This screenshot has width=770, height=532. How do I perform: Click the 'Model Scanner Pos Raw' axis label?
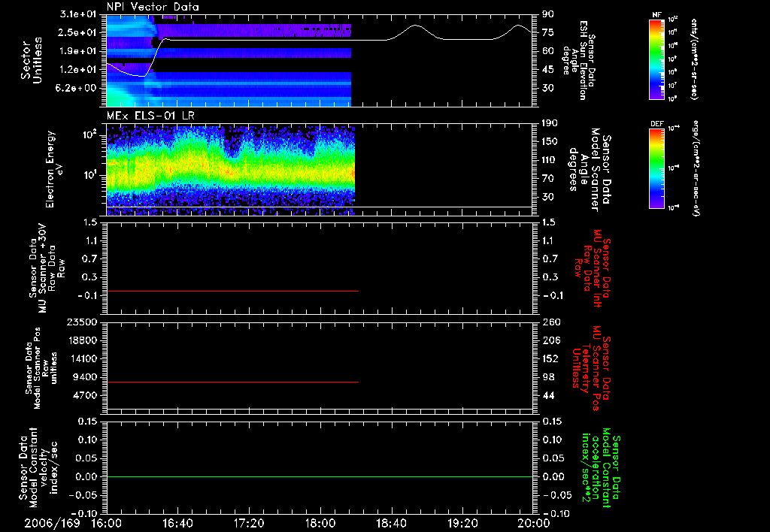click(x=41, y=368)
